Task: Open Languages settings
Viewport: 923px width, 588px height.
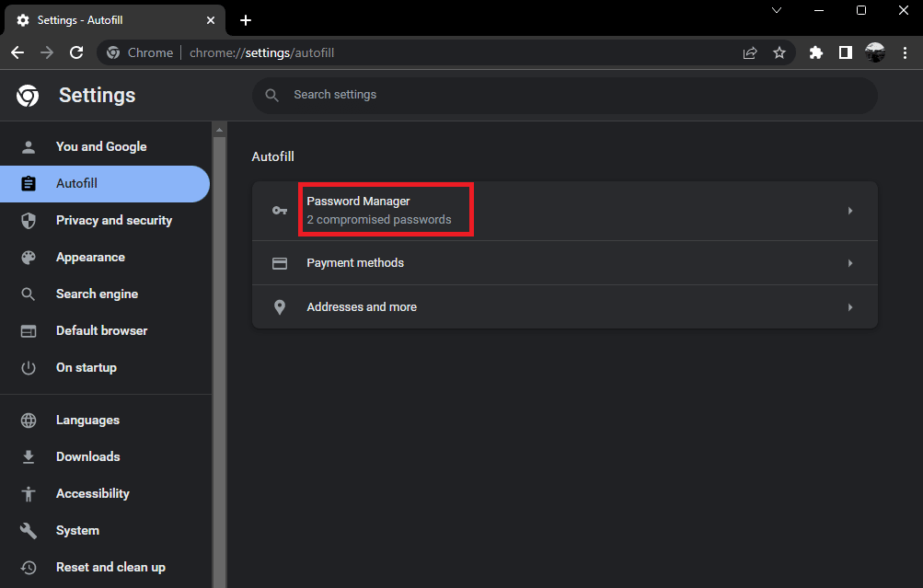Action: point(105,421)
